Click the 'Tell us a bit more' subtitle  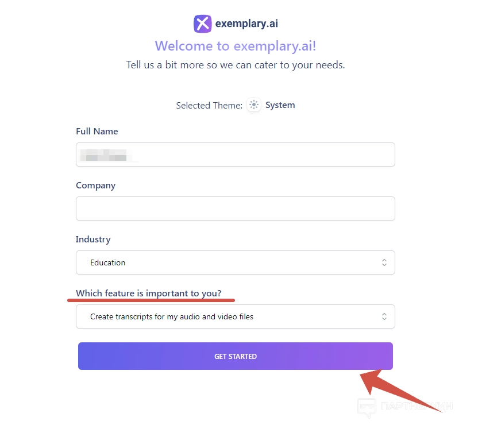pyautogui.click(x=236, y=65)
